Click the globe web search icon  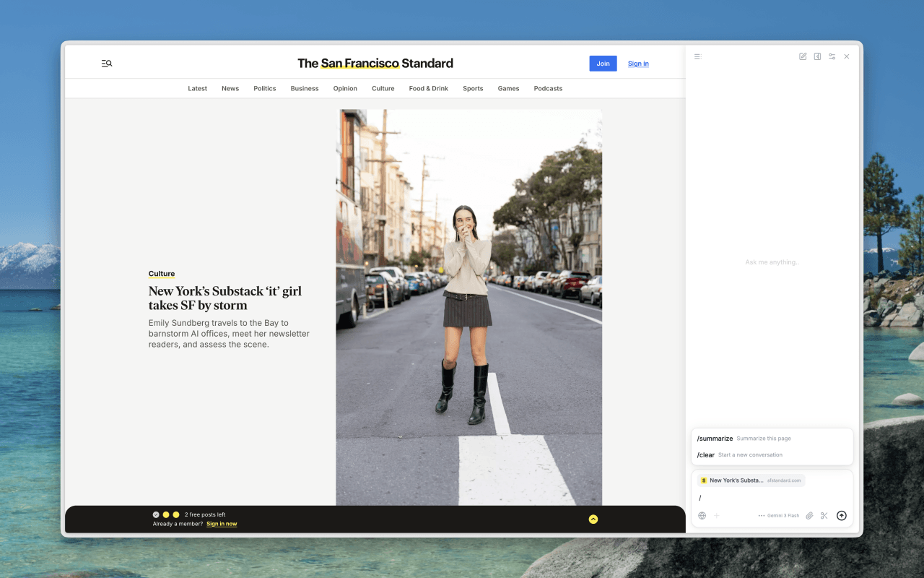point(702,516)
